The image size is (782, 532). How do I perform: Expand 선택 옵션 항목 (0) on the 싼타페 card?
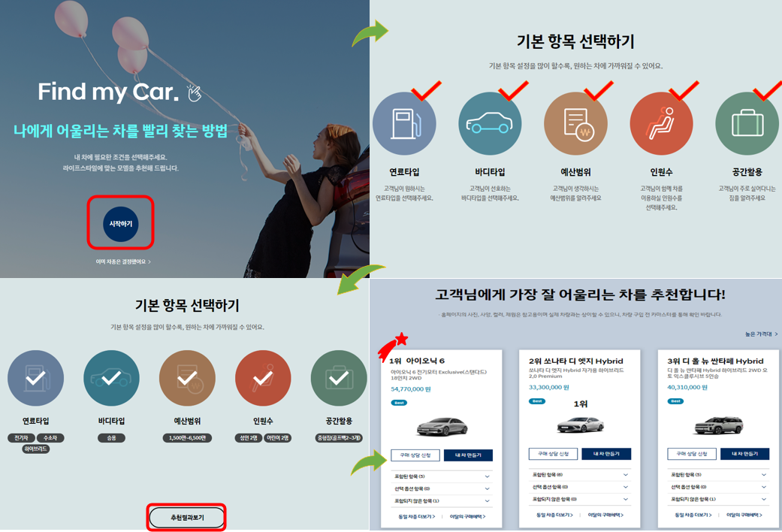[719, 487]
